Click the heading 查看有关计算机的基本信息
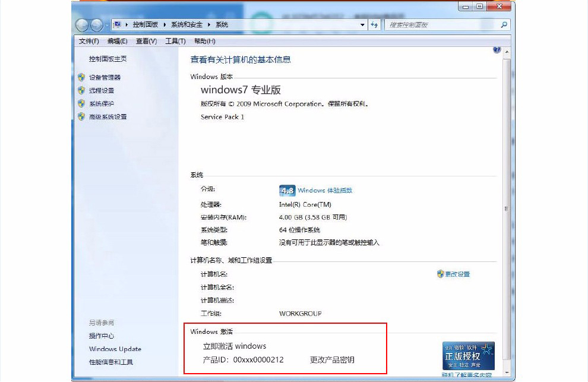 tap(241, 59)
